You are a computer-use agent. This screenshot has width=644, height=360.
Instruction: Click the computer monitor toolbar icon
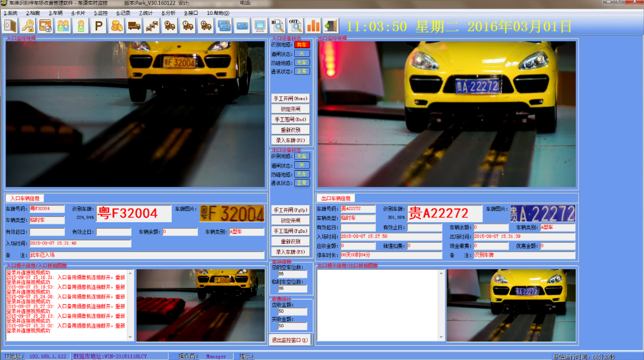[x=260, y=26]
